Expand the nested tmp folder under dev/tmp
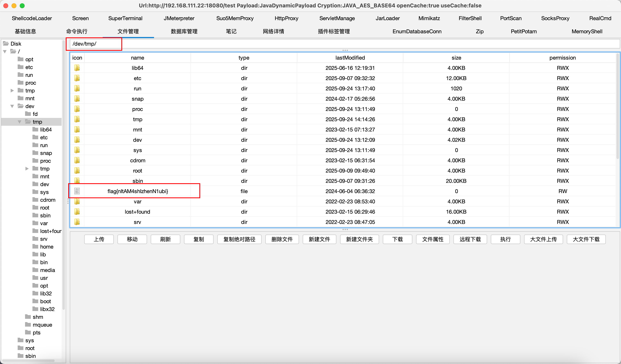Screen dimensions: 621x364 coord(27,169)
